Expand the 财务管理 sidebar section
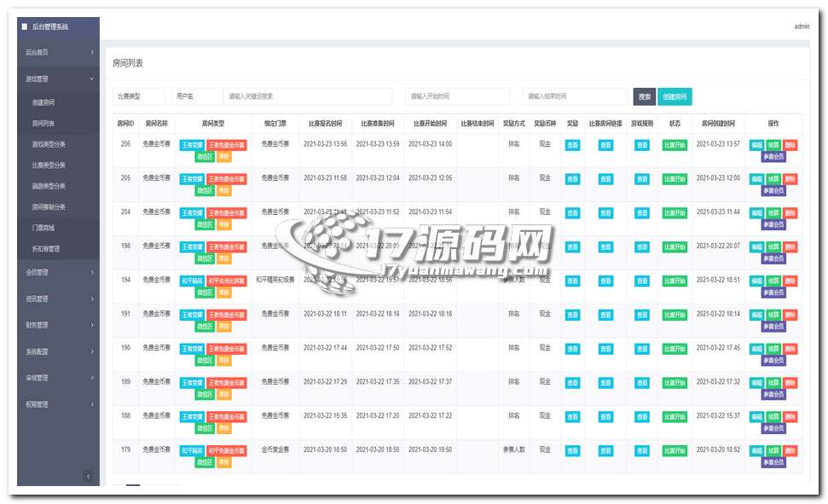Viewport: 828px width, 504px height. pyautogui.click(x=57, y=325)
